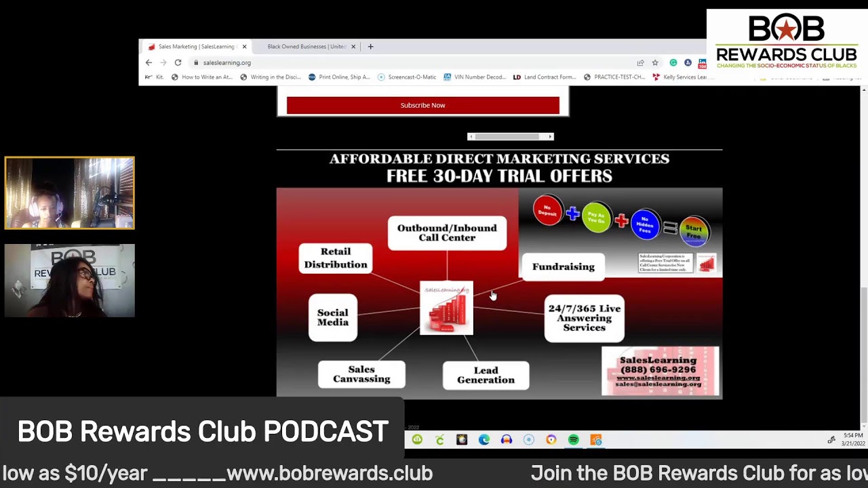Click the horizontal scrollbar right arrow
868x488 pixels.
coord(551,137)
